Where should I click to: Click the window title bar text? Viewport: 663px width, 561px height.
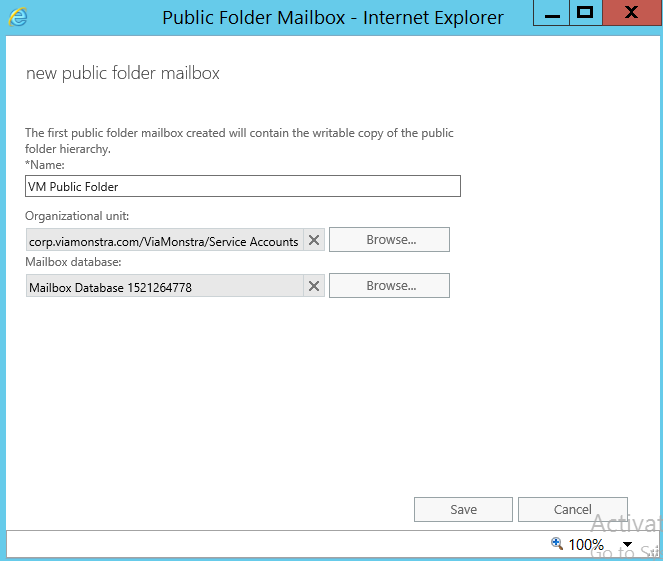(332, 17)
